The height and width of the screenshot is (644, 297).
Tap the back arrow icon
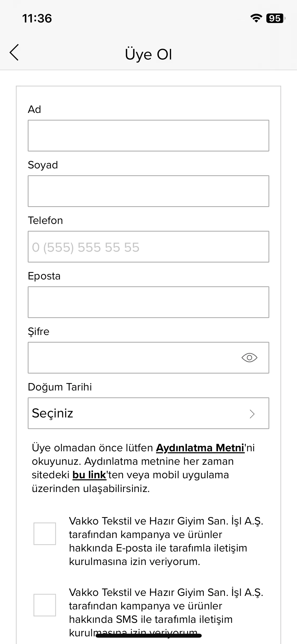click(14, 52)
